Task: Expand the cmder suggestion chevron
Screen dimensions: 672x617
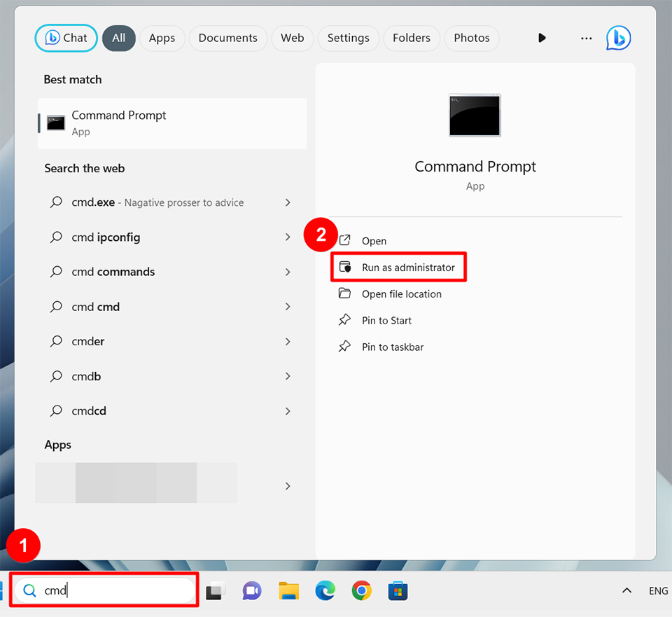Action: (288, 341)
